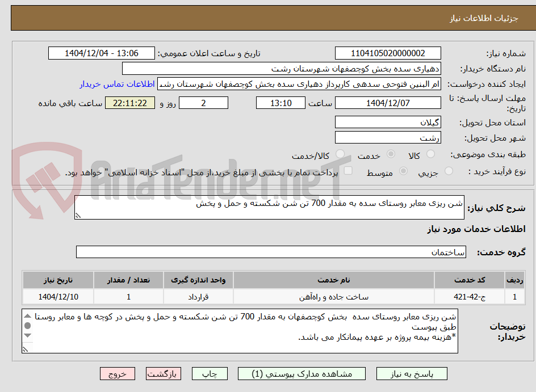Click the service code cell ج-42-421
Viewport: 536px width, 392px height.
click(x=470, y=297)
